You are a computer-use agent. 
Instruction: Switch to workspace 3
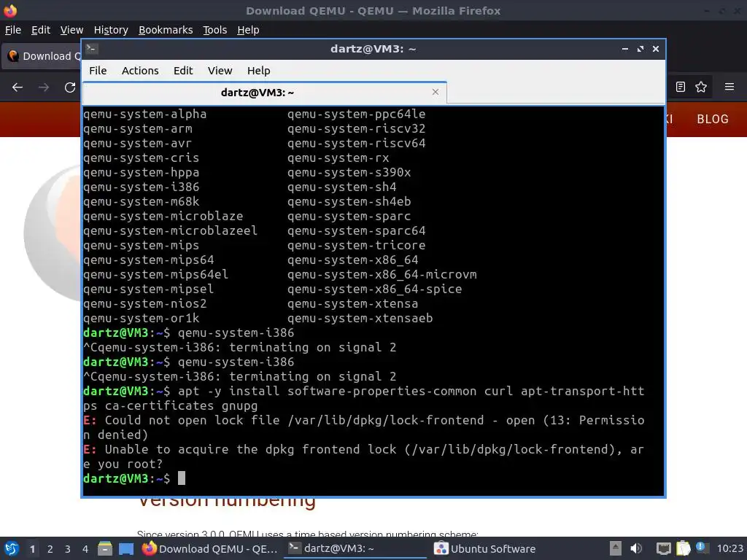click(68, 549)
